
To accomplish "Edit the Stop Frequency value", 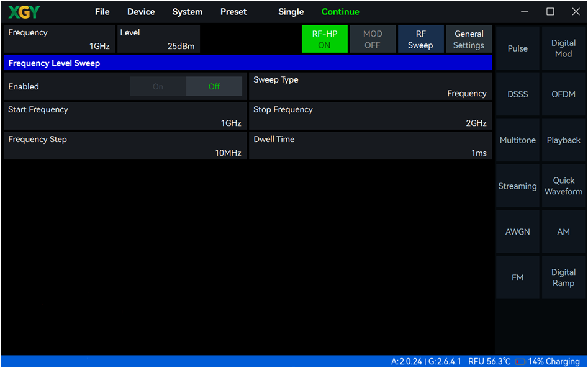I will 371,116.
